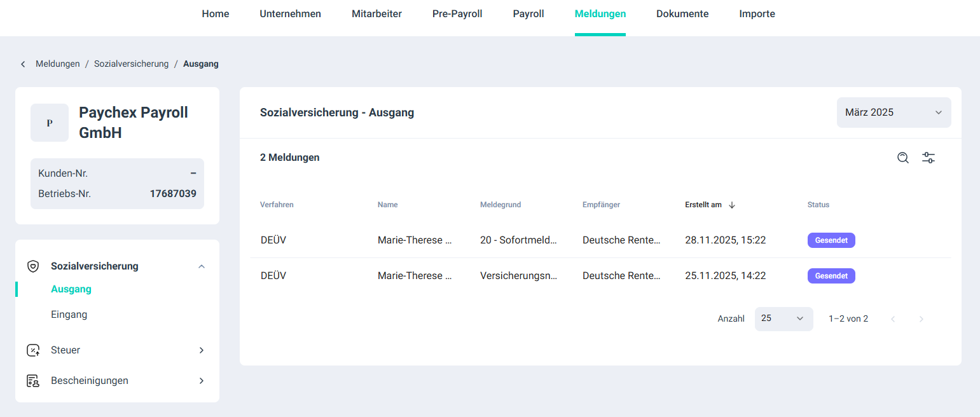Click the Bescheinigungen document icon

coord(33,381)
